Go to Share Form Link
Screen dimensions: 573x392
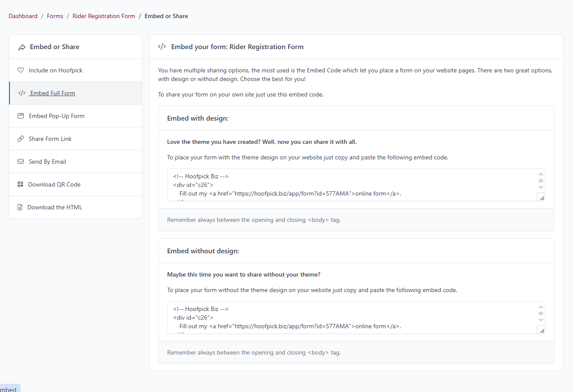75,139
